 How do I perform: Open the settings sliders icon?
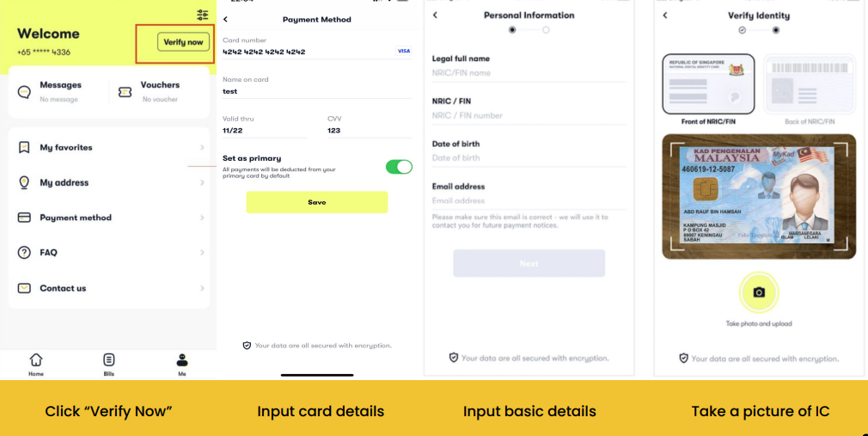(x=202, y=15)
